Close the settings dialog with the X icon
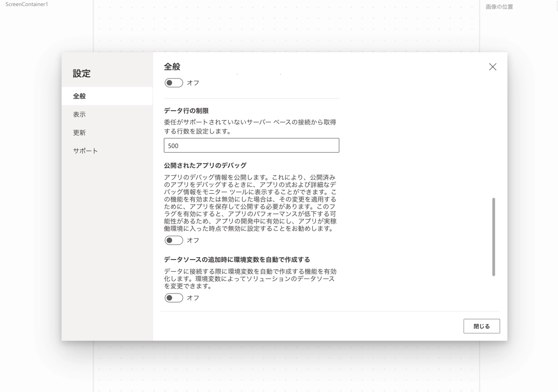This screenshot has width=558, height=392. click(x=492, y=67)
